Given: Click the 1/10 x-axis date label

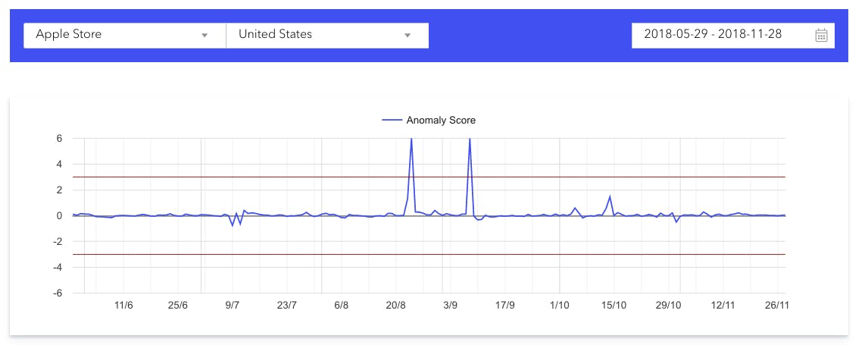Looking at the screenshot, I should tap(559, 306).
